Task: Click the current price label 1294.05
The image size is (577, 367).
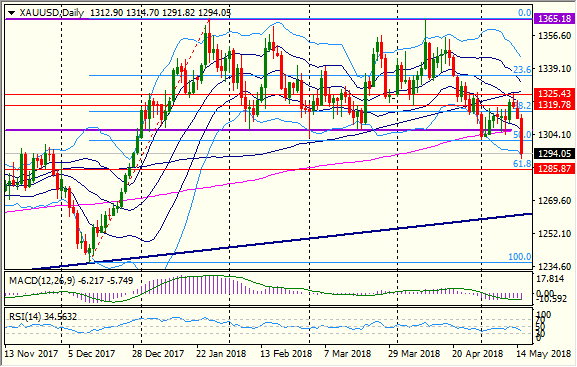Action: [x=555, y=153]
